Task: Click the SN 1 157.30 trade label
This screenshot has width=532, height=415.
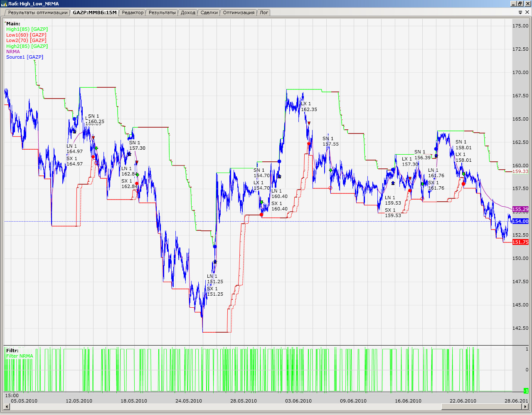Action: point(138,146)
